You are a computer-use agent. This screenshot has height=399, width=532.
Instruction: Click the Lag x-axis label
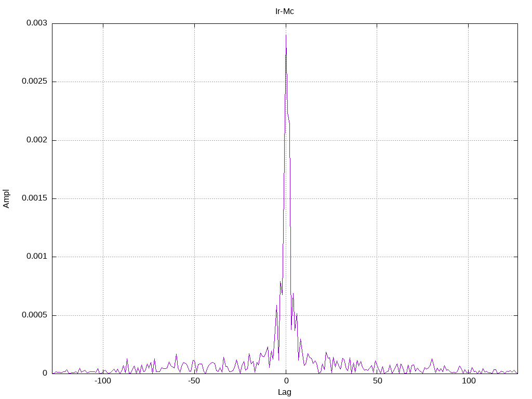(x=284, y=392)
